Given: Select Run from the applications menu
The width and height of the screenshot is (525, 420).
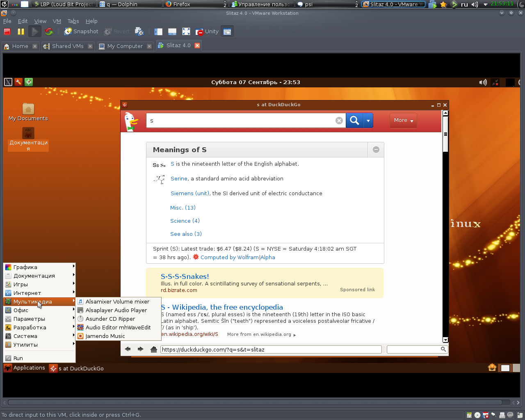Looking at the screenshot, I should pos(39,358).
